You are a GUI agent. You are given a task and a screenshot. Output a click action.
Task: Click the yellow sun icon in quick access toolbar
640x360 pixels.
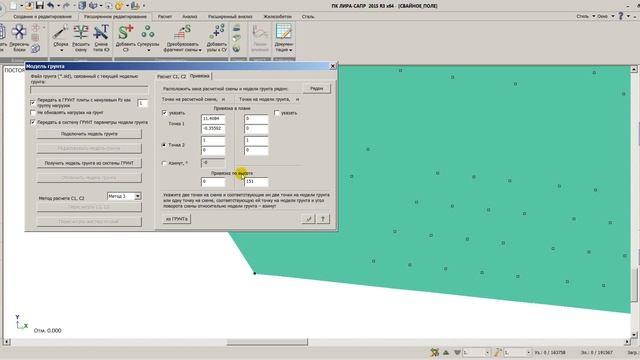tap(119, 6)
